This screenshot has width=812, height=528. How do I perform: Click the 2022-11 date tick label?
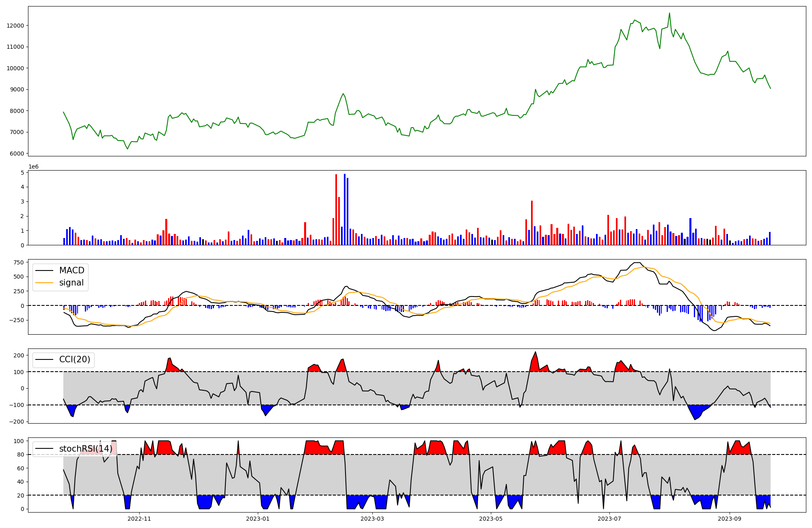(x=139, y=519)
